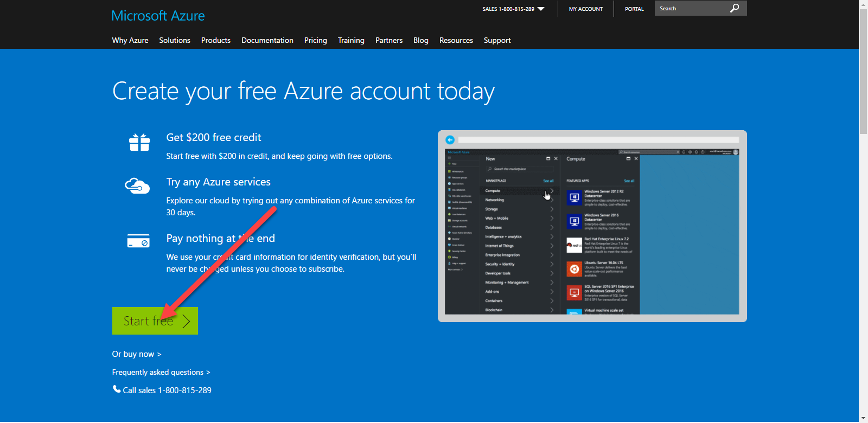Focus the Search input field
Screen dimensions: 868x423
[x=690, y=9]
